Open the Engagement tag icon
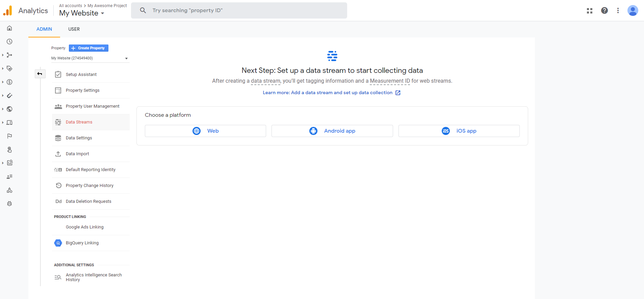Image resolution: width=644 pixels, height=299 pixels. click(9, 69)
